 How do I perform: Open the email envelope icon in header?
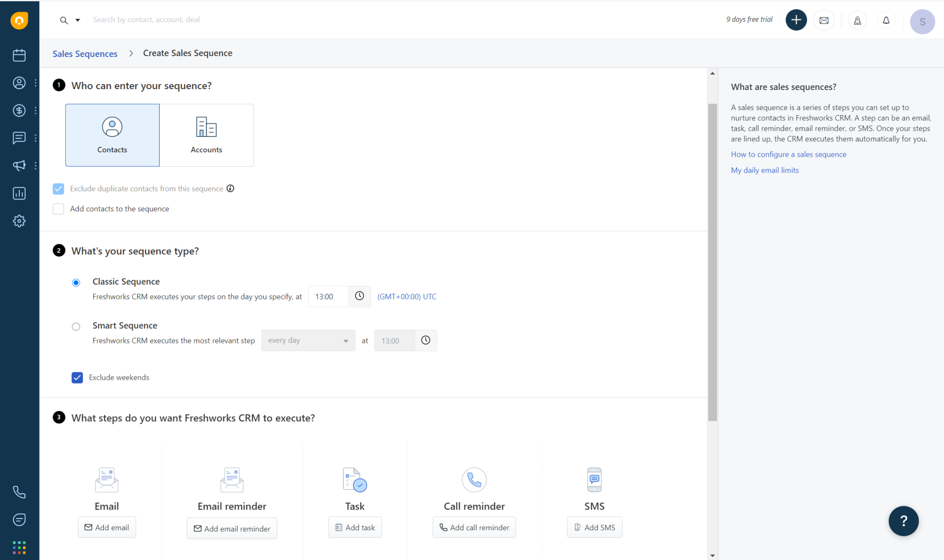tap(824, 21)
